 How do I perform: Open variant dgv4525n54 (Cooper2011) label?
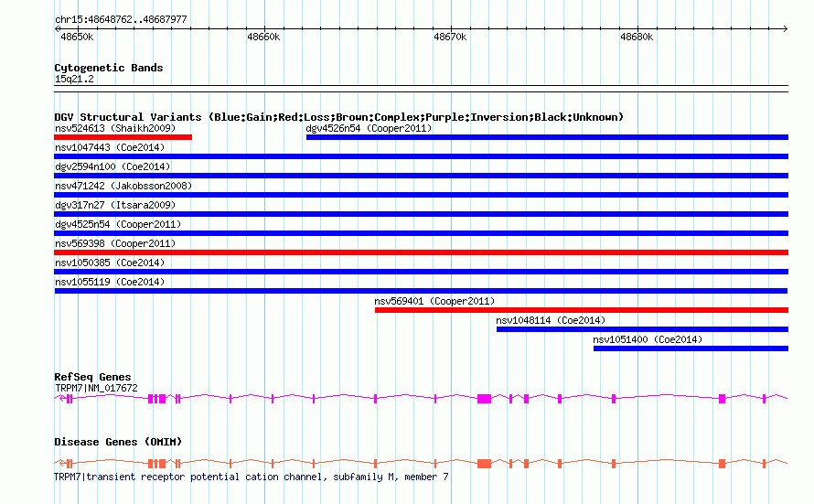tap(118, 224)
